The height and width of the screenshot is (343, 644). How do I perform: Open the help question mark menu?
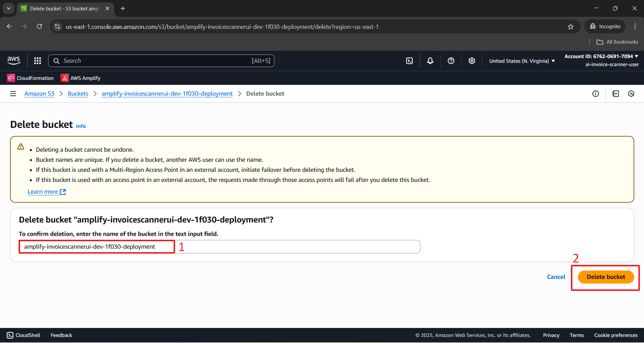451,61
